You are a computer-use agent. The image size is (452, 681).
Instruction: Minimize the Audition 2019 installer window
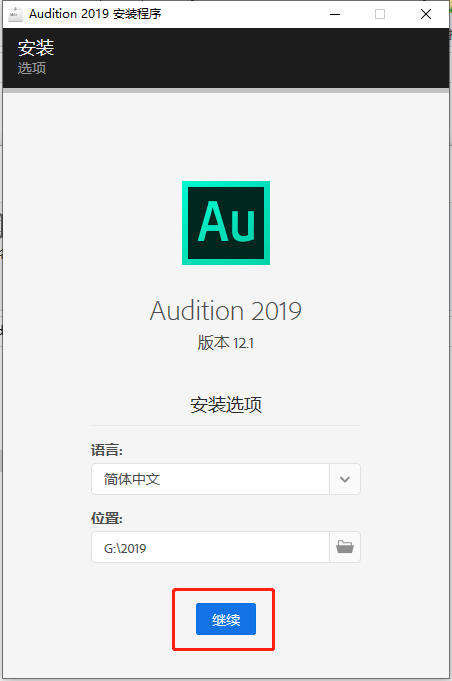pyautogui.click(x=335, y=14)
